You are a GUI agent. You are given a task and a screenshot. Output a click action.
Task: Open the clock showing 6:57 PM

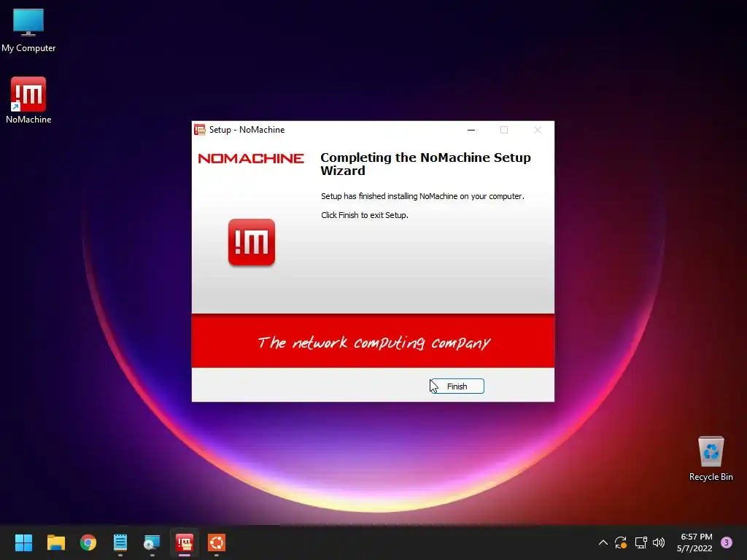click(x=695, y=542)
